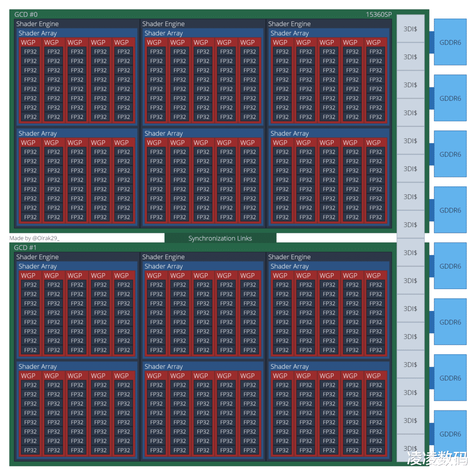Select the bottommost 3DI$ cache block
The width and height of the screenshot is (476, 476).
(410, 449)
